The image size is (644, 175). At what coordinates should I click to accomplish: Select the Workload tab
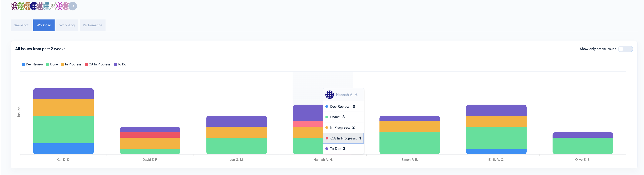(44, 25)
